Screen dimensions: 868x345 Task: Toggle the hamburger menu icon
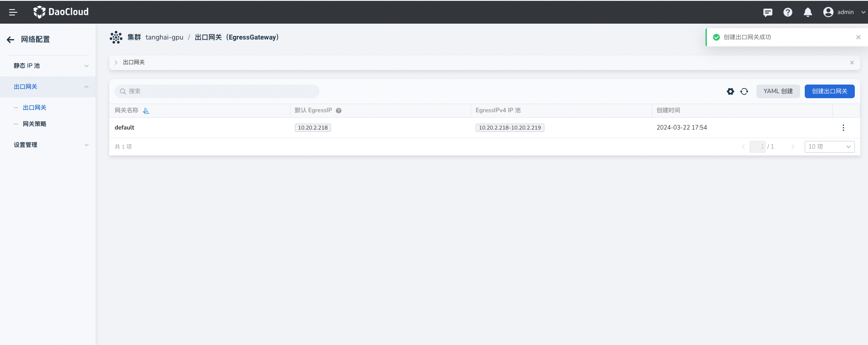[13, 12]
